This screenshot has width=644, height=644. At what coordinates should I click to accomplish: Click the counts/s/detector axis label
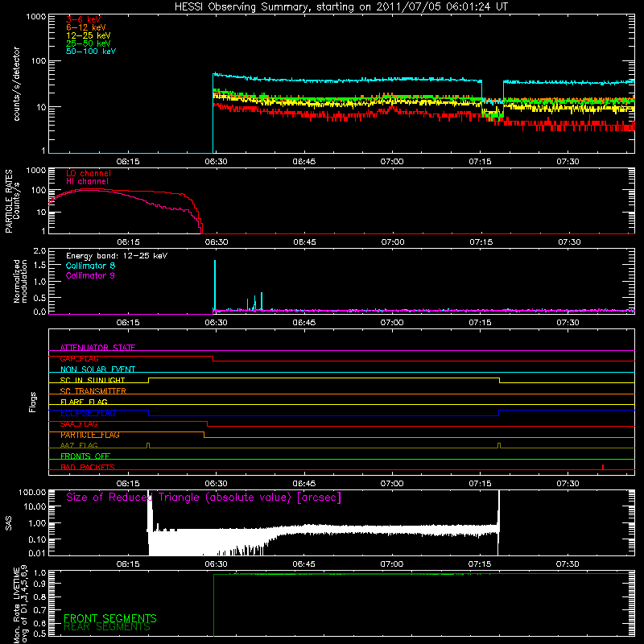pos(16,84)
